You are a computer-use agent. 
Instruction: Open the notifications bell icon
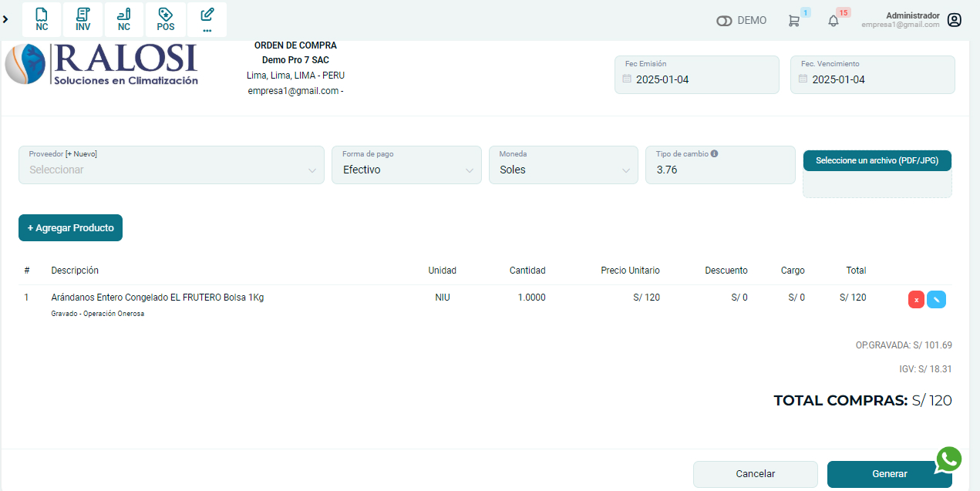833,21
